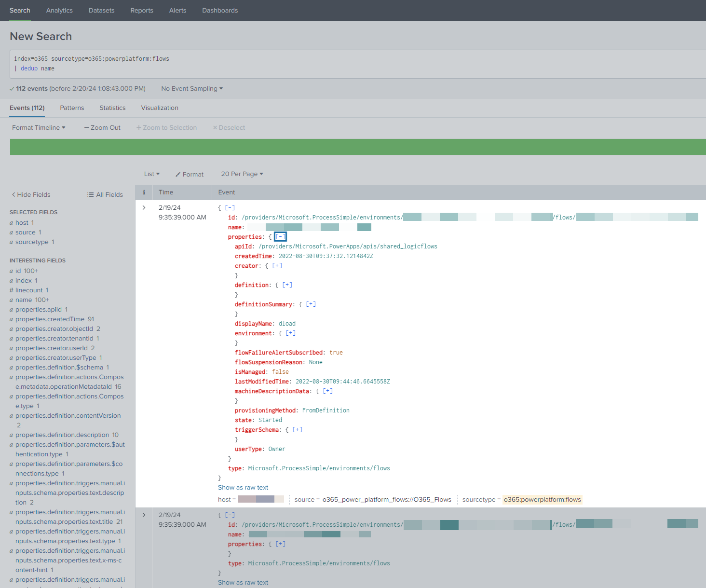The width and height of the screenshot is (706, 588).
Task: Open the Format Timeline dropdown
Action: coord(39,128)
